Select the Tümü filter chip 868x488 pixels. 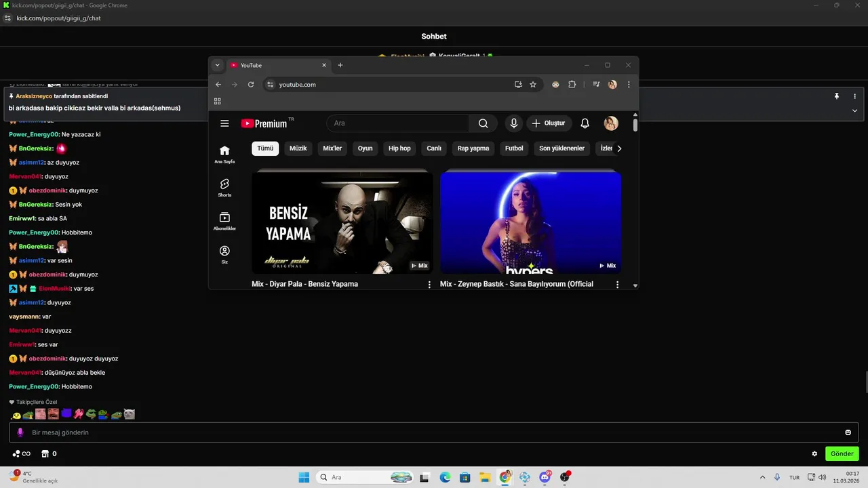[x=265, y=148]
